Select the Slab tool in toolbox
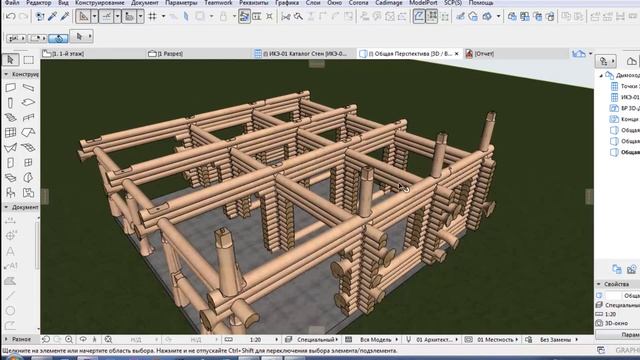 click(x=28, y=102)
